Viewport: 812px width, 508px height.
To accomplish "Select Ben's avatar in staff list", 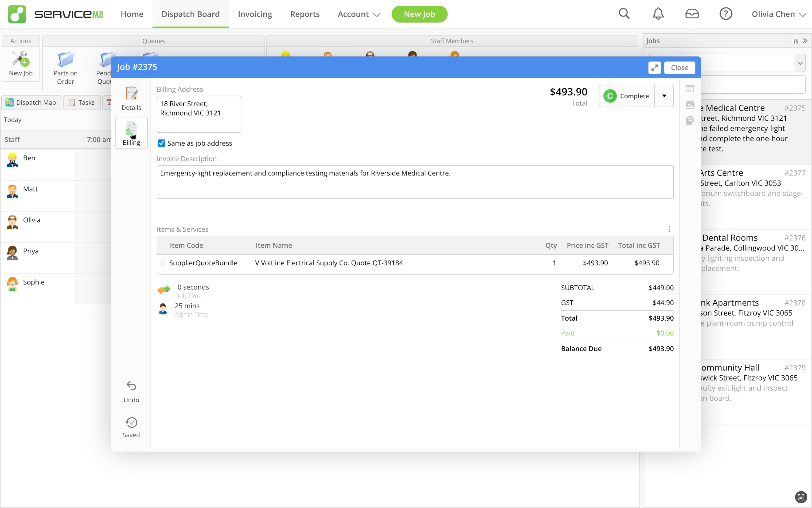I will (12, 160).
